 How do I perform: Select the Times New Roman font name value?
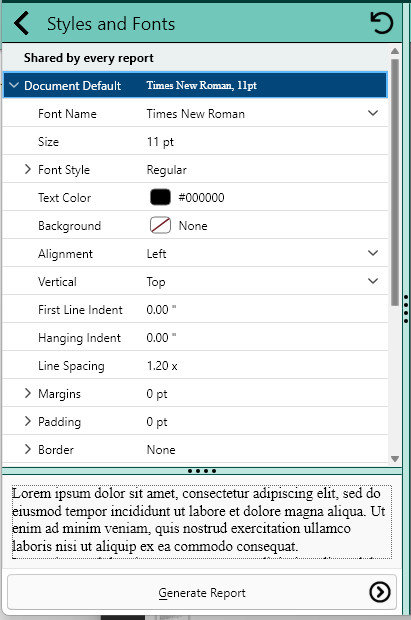click(195, 114)
